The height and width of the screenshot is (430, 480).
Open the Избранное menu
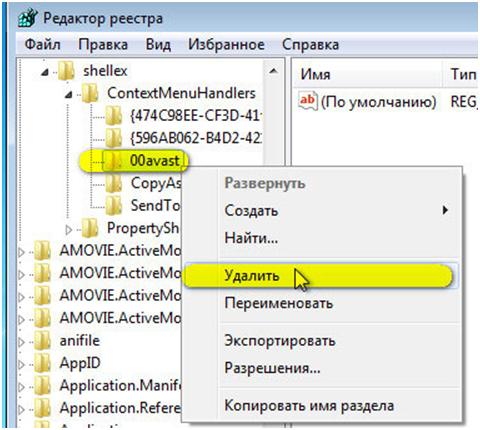point(226,44)
